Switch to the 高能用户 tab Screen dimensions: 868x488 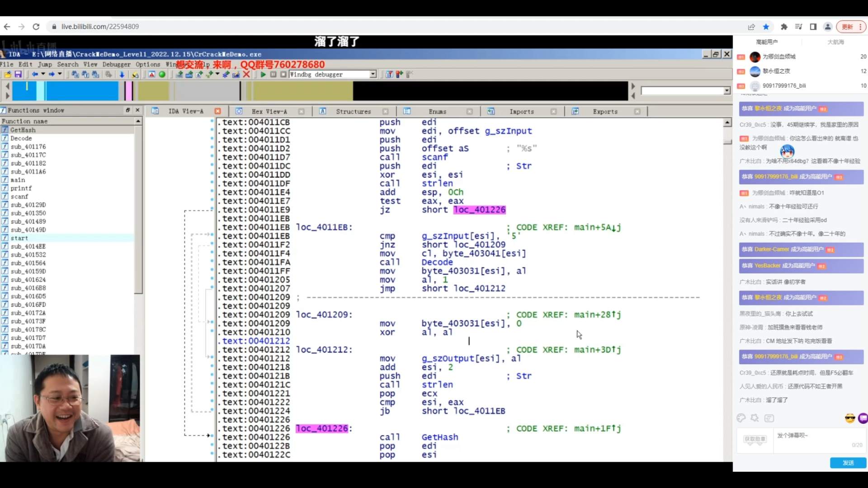click(767, 42)
